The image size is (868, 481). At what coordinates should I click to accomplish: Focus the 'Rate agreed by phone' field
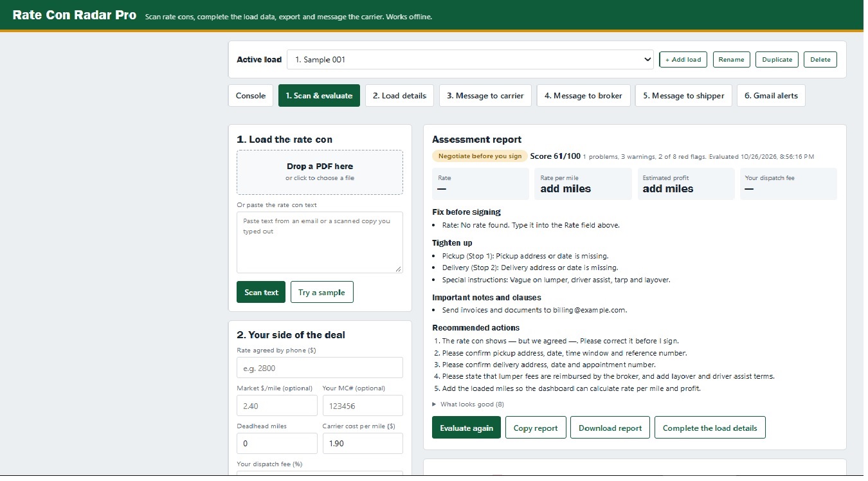[x=320, y=368]
